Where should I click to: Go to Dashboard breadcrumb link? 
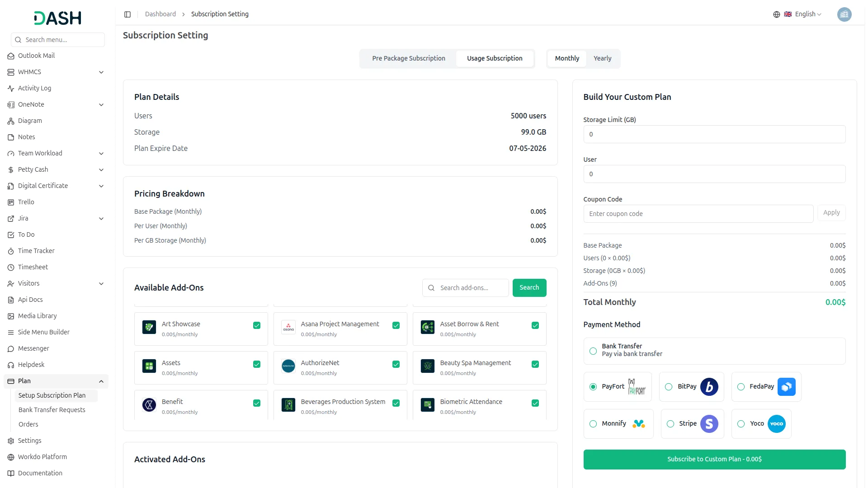(160, 14)
